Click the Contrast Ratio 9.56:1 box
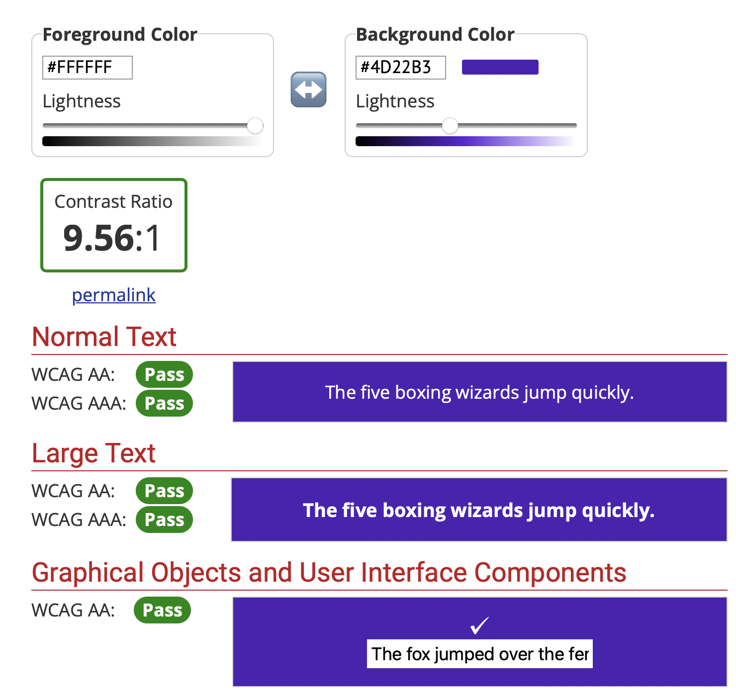The width and height of the screenshot is (736, 700). [114, 225]
